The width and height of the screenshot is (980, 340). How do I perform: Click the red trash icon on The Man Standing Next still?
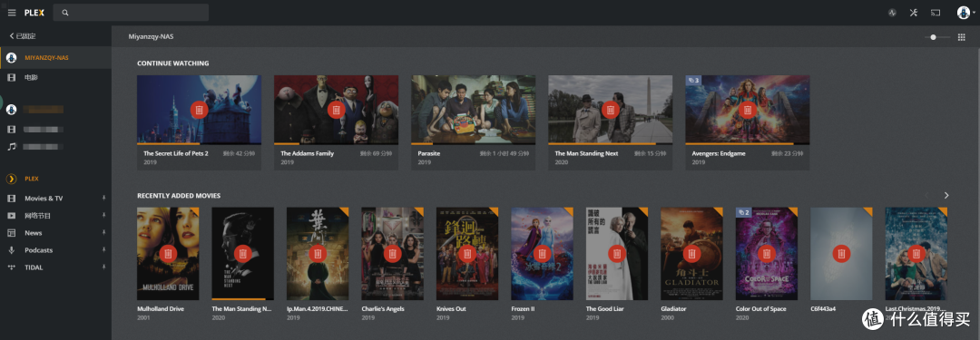[610, 110]
